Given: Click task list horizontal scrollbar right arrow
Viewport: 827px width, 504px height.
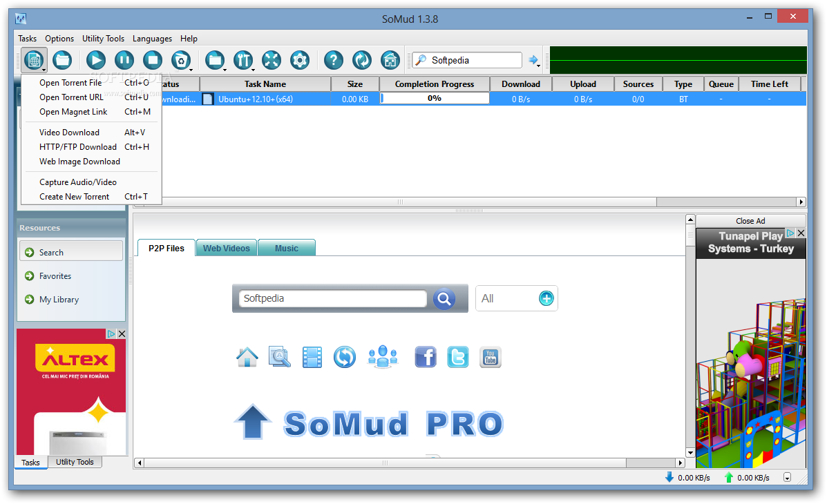Looking at the screenshot, I should [801, 202].
